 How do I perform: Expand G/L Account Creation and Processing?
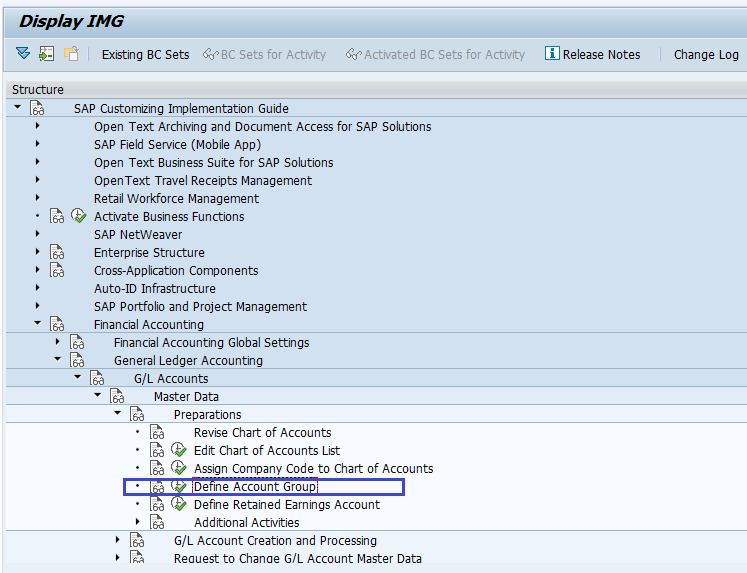[x=118, y=540]
